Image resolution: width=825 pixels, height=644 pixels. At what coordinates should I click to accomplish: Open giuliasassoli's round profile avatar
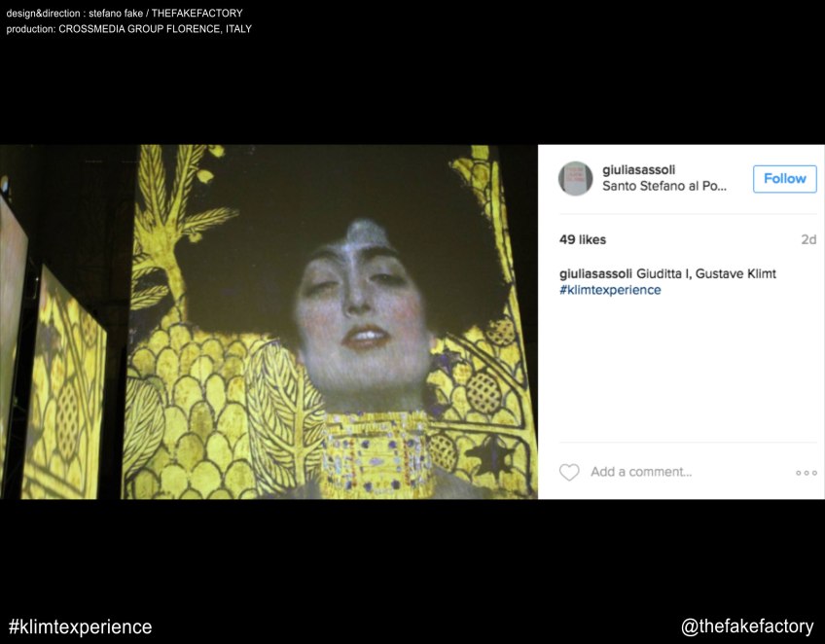(x=575, y=179)
